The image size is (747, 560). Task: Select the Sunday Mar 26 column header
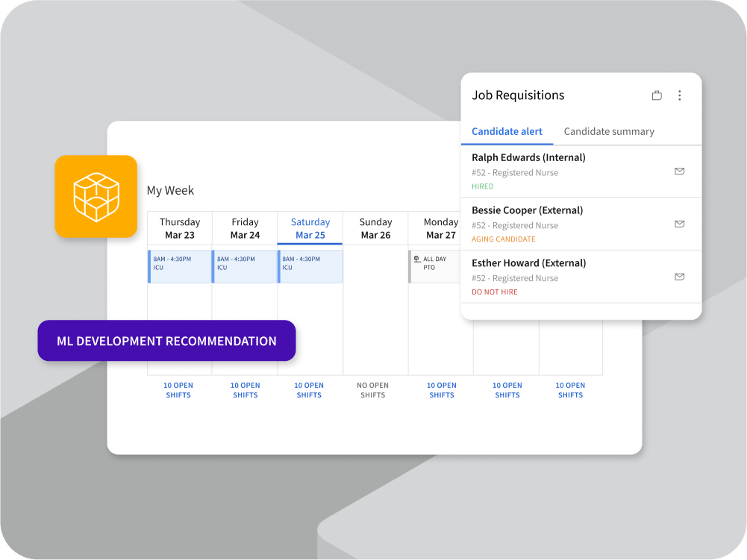(375, 228)
